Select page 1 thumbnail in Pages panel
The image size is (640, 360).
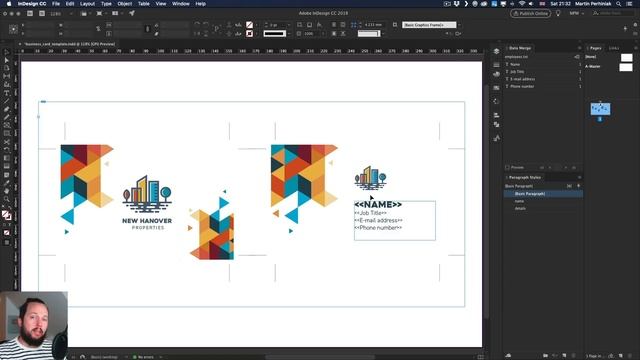pyautogui.click(x=600, y=109)
